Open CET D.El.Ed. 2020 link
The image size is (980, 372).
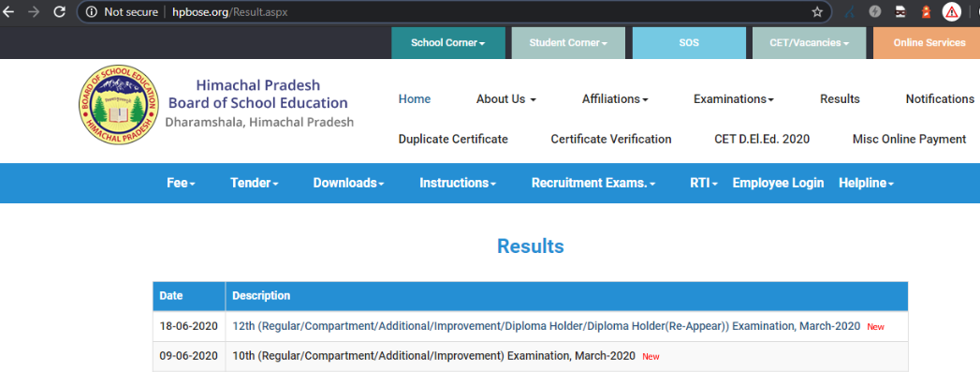tap(762, 140)
